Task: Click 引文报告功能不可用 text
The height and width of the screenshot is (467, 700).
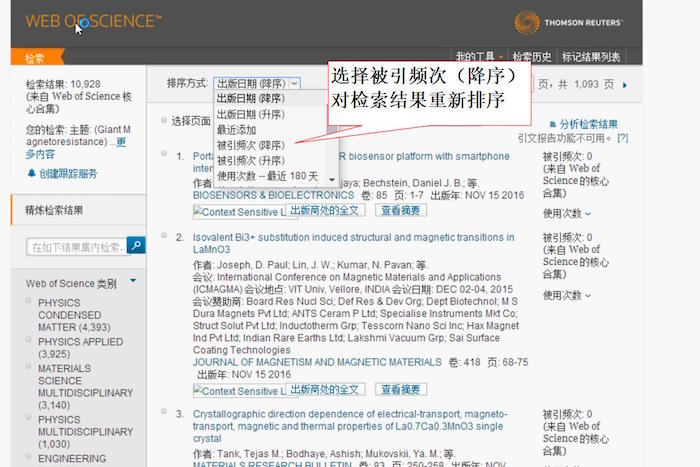Action: 564,138
